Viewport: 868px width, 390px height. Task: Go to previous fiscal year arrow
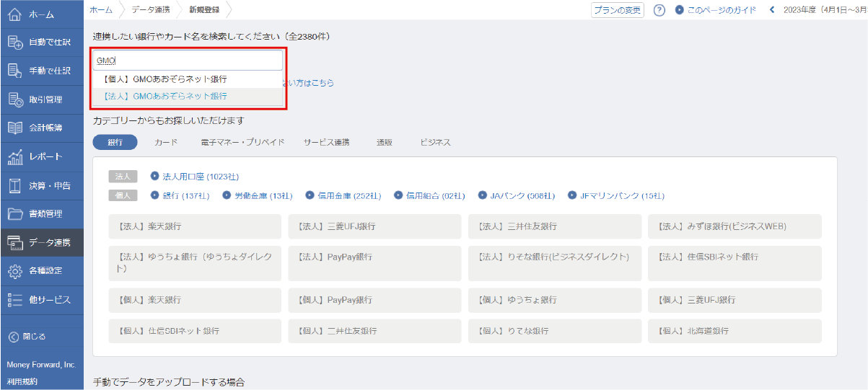tap(772, 10)
